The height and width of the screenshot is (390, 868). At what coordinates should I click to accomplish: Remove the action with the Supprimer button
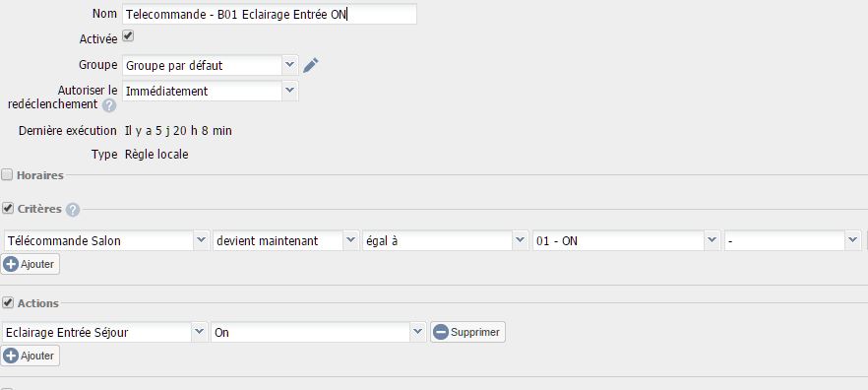pos(467,332)
